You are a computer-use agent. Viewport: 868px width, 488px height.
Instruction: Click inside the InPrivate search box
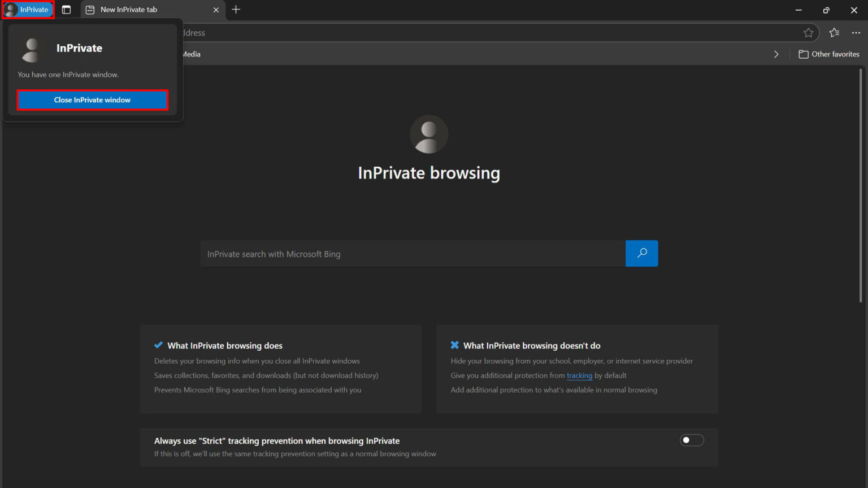(x=413, y=253)
